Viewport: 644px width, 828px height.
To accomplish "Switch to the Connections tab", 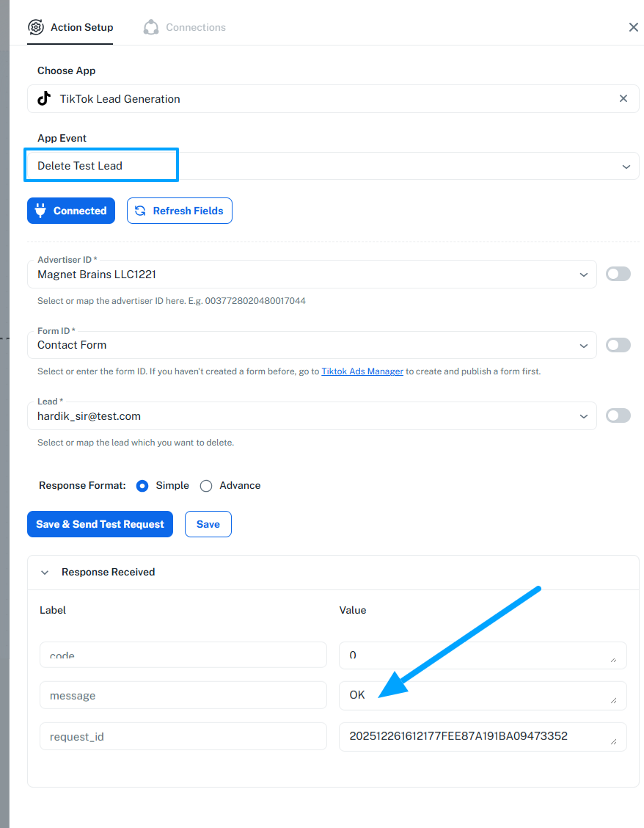I will click(195, 27).
